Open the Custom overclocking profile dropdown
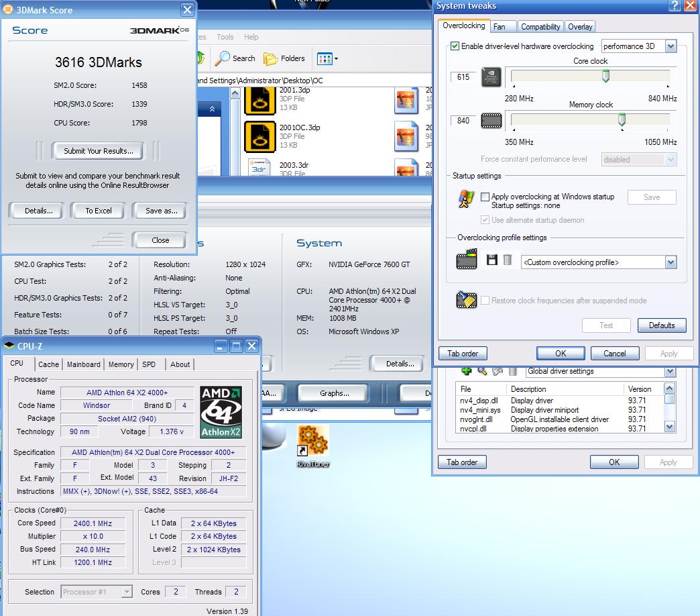This screenshot has width=700, height=616. tap(670, 262)
